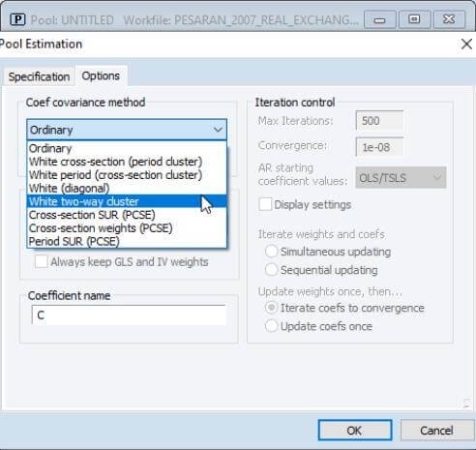Open AR starting coefficient values dropdown
The image size is (476, 450).
[x=401, y=177]
